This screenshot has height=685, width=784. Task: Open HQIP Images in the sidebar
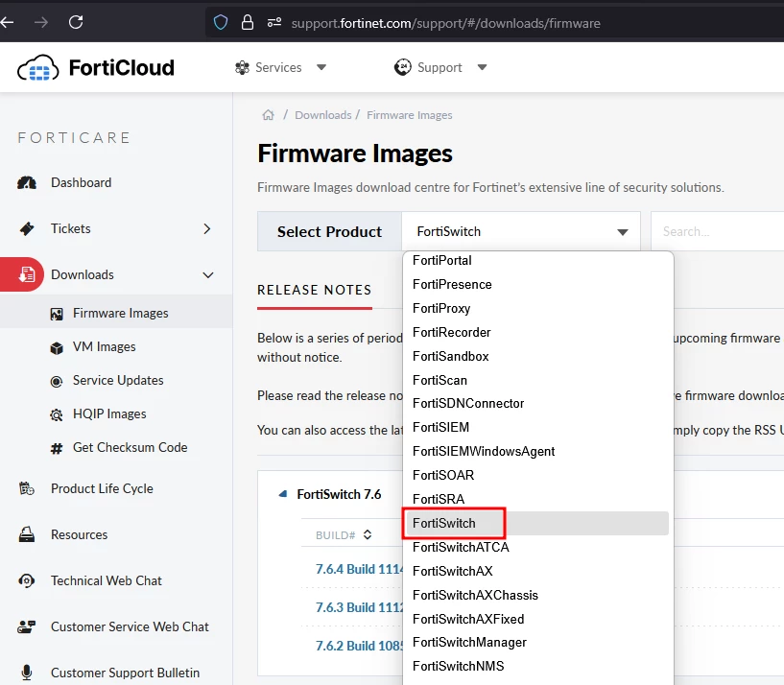[x=109, y=414]
